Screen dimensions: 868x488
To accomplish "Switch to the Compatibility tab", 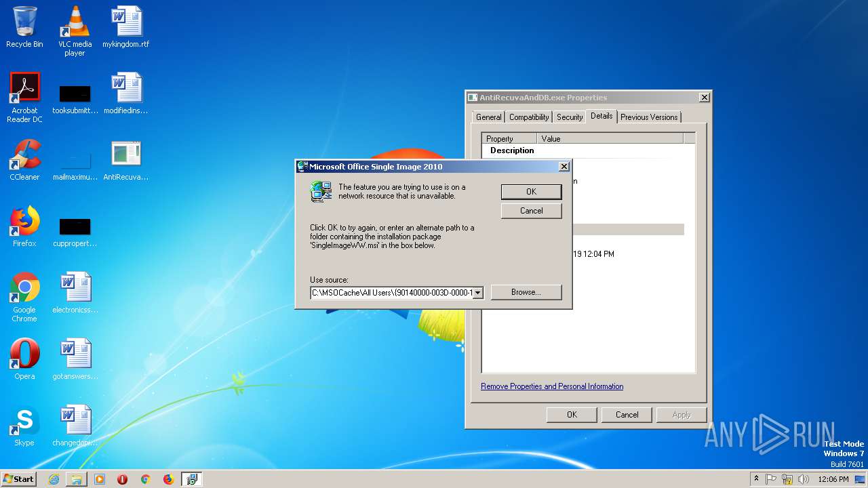I will (529, 117).
